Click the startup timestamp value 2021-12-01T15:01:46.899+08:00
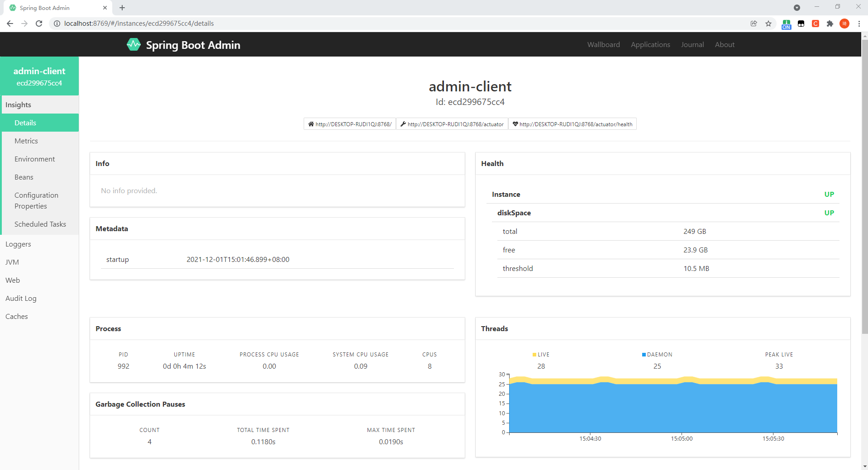This screenshot has width=868, height=470. [238, 259]
